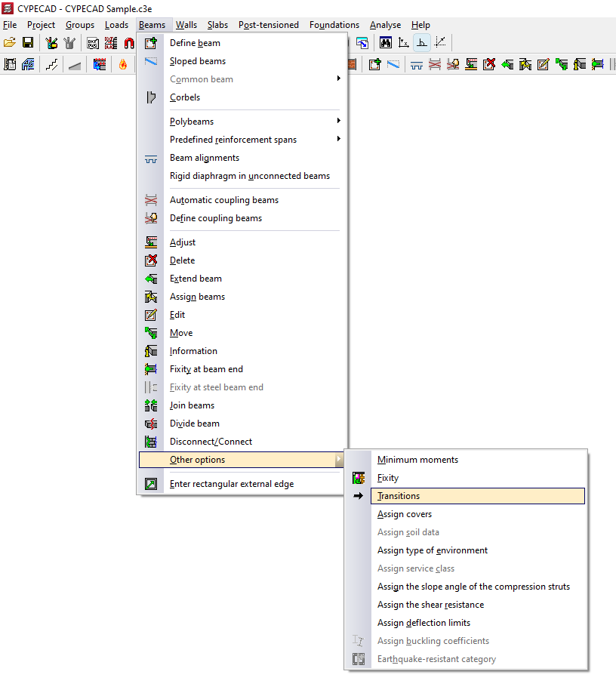616x690 pixels.
Task: Select Transitions in the Other options submenu
Action: tap(477, 496)
